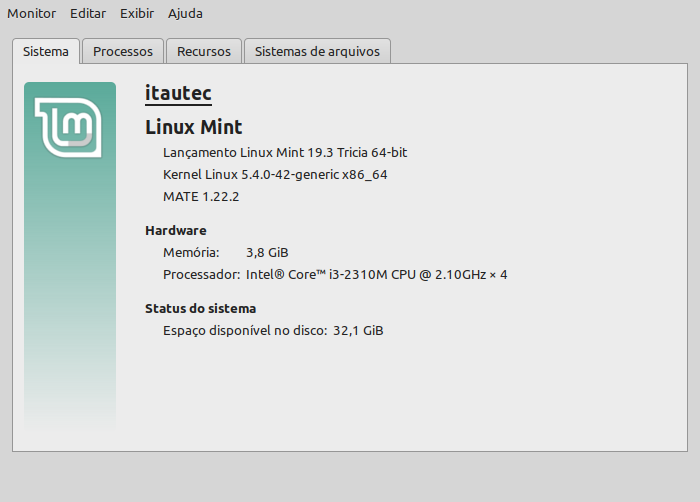This screenshot has height=502, width=700.
Task: Click the MATE 1.22.2 version text
Action: [201, 197]
